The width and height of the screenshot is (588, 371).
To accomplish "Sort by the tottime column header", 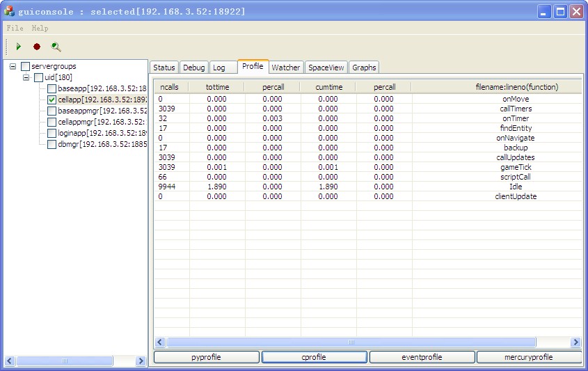I will coord(216,87).
